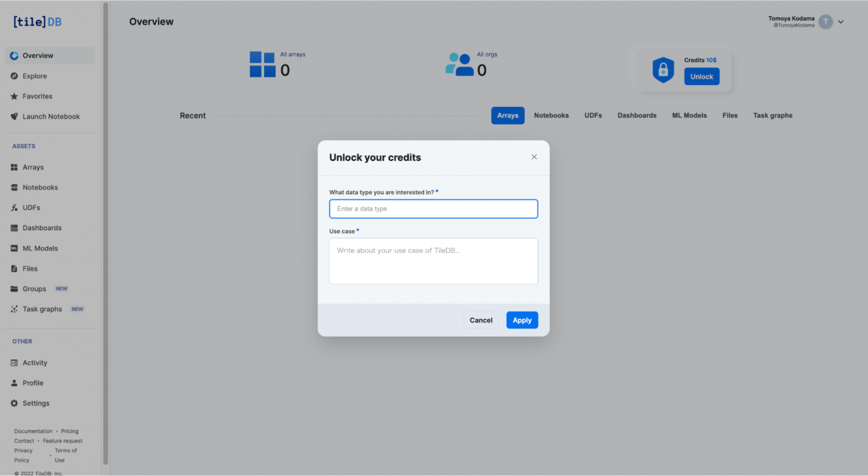
Task: Click the Explore compass icon
Action: pos(14,76)
